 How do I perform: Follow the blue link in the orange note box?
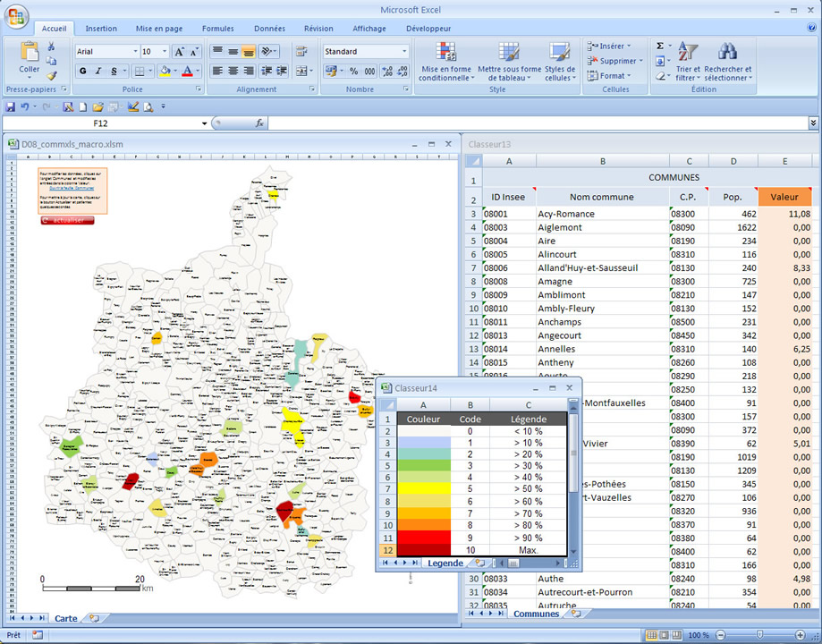pyautogui.click(x=72, y=188)
